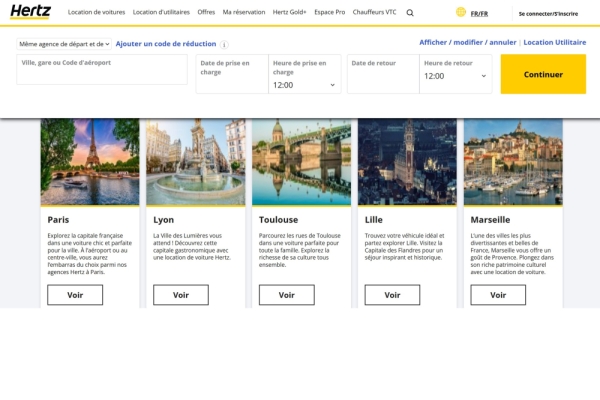Image resolution: width=600 pixels, height=400 pixels.
Task: Click the info icon beside reduction code
Action: pyautogui.click(x=224, y=45)
